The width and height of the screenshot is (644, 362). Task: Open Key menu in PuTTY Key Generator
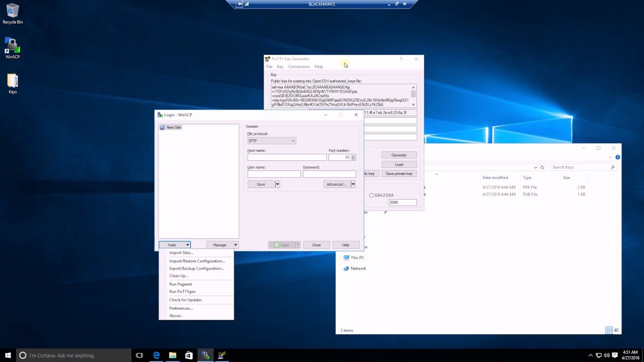(x=280, y=66)
